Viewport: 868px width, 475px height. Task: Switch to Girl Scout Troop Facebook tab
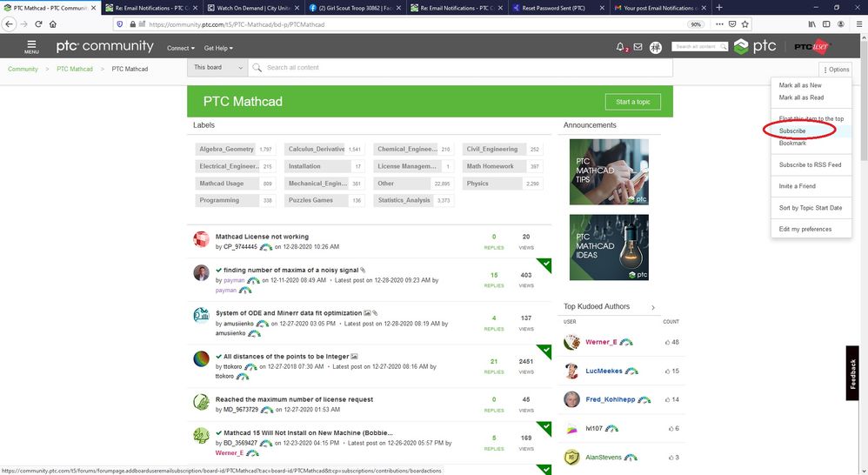[354, 8]
